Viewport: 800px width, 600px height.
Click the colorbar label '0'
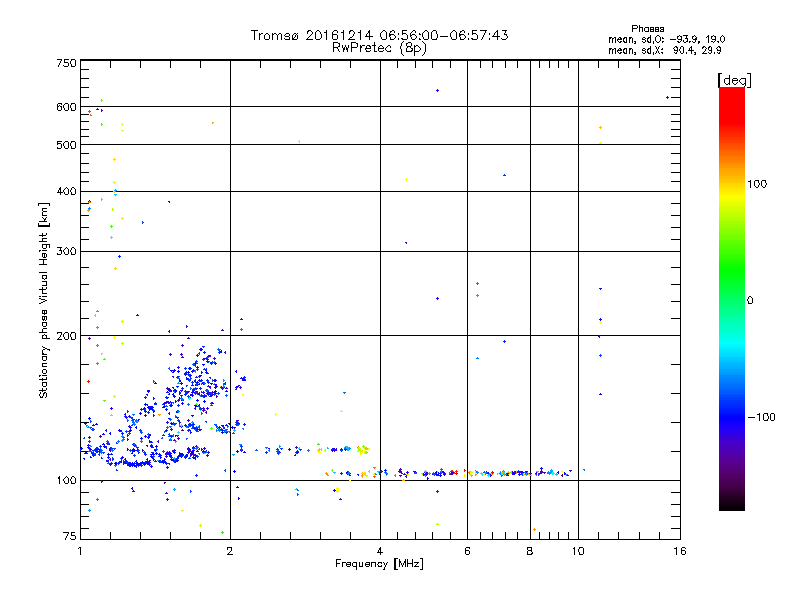tap(750, 301)
